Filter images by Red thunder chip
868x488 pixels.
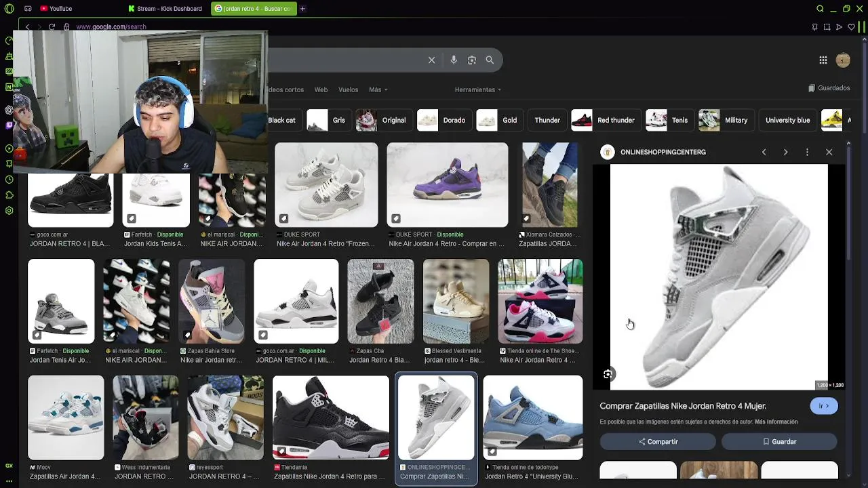pos(606,120)
